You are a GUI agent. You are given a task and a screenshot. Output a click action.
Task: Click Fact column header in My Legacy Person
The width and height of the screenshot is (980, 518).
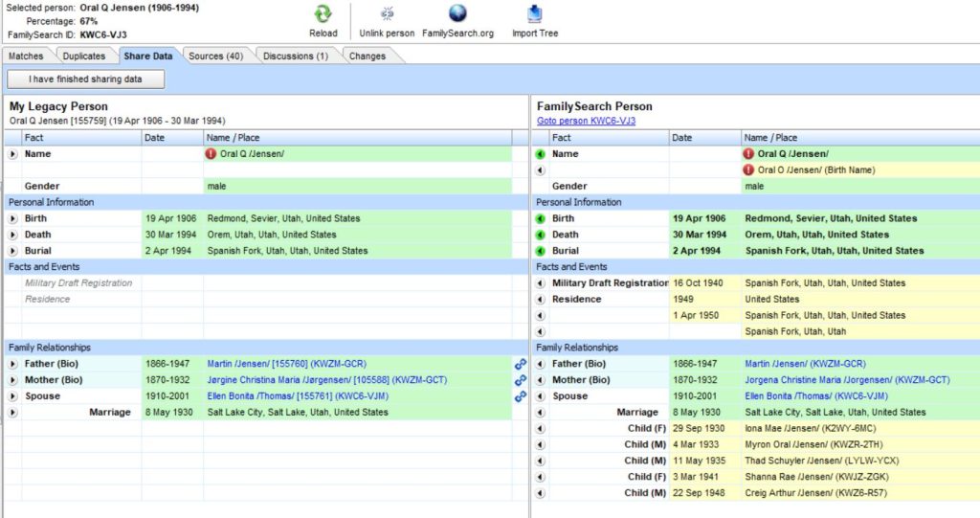pyautogui.click(x=81, y=138)
